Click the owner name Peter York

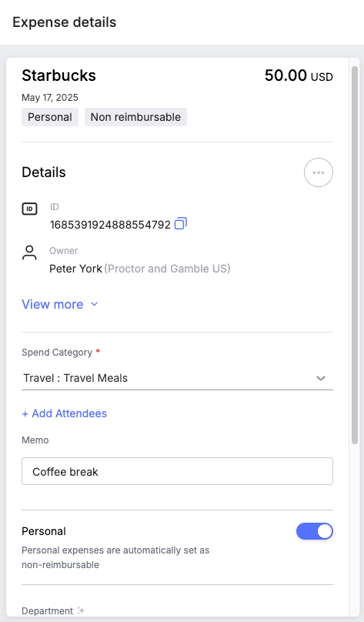tap(75, 269)
